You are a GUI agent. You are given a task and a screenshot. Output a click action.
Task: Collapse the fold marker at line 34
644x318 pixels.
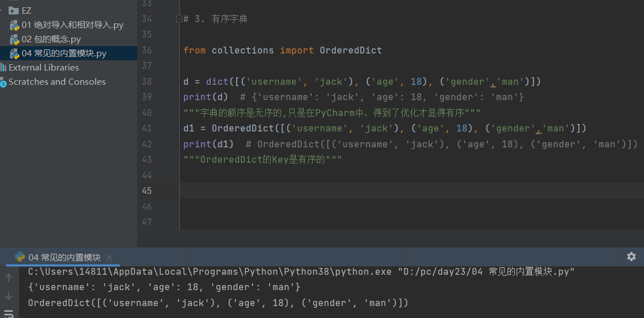[x=179, y=18]
